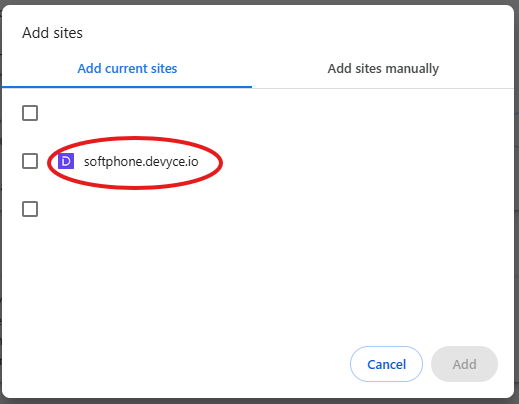Tick the unlabeled checkbox below softphone.devyce.io
This screenshot has width=519, height=404.
tap(30, 209)
